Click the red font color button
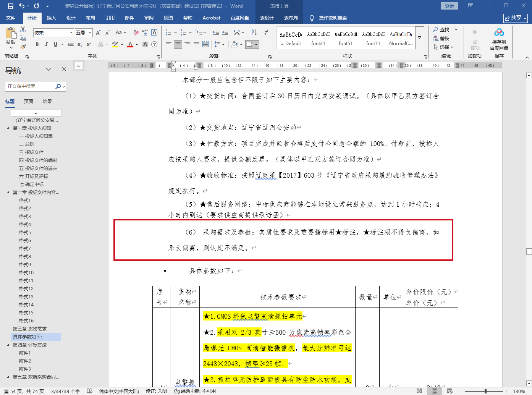Viewport: 532px width, 395px height. [x=130, y=44]
